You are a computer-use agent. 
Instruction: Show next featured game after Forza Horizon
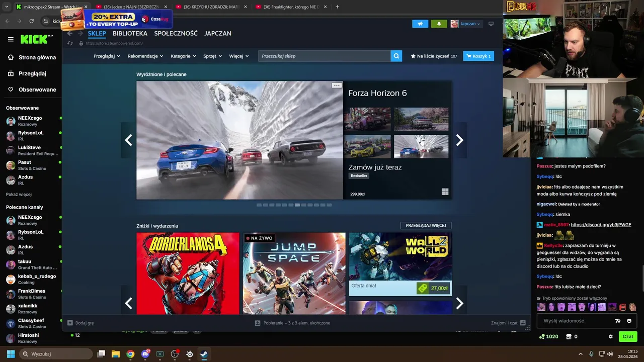click(459, 140)
